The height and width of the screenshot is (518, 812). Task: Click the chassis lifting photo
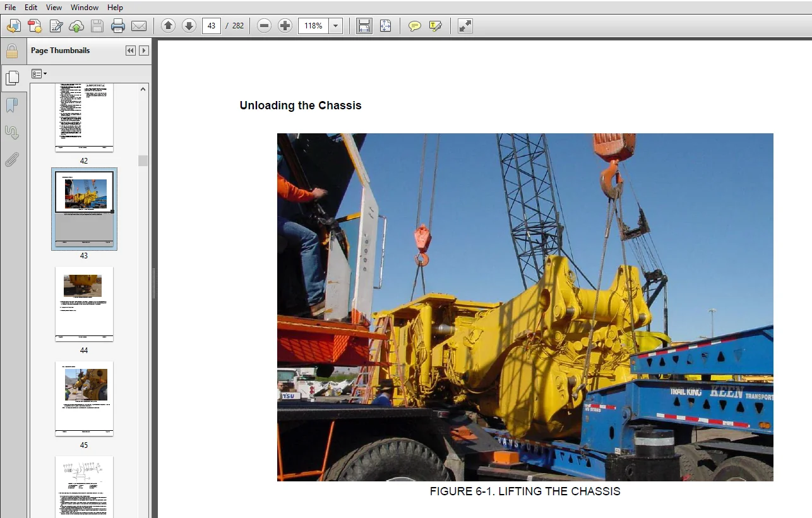coord(525,307)
